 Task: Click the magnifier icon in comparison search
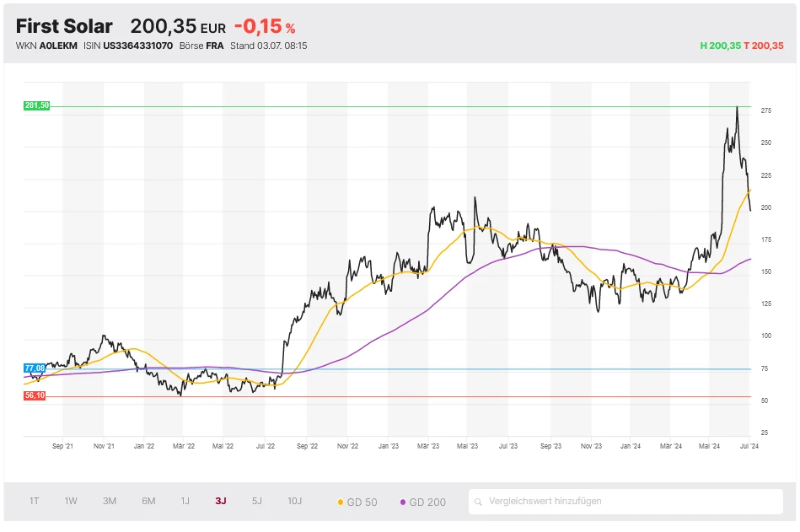point(479,502)
